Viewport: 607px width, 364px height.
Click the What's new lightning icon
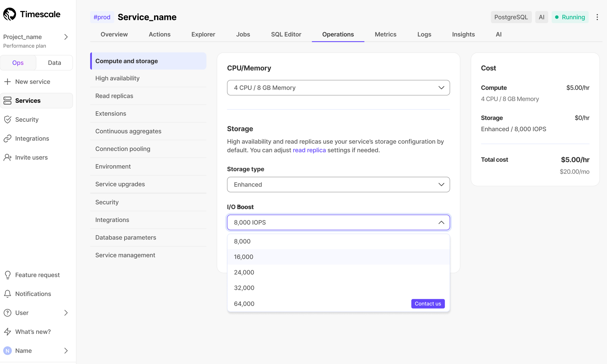pos(7,332)
